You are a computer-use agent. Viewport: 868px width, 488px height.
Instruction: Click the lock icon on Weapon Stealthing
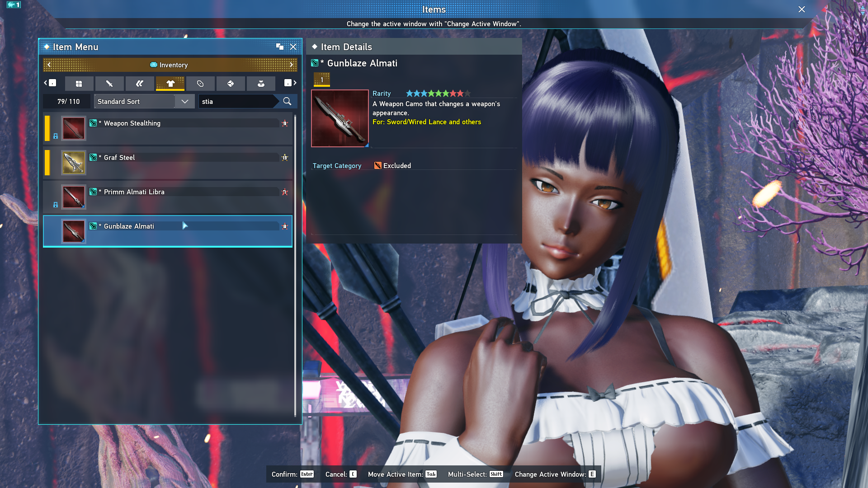point(56,136)
